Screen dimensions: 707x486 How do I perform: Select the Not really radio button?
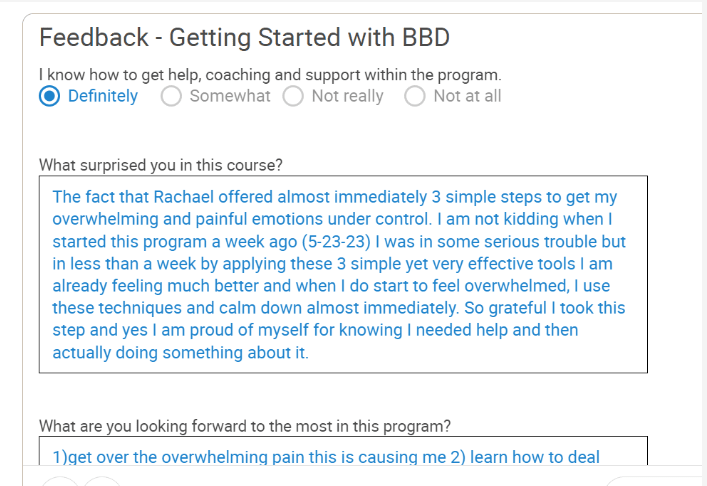pos(293,96)
